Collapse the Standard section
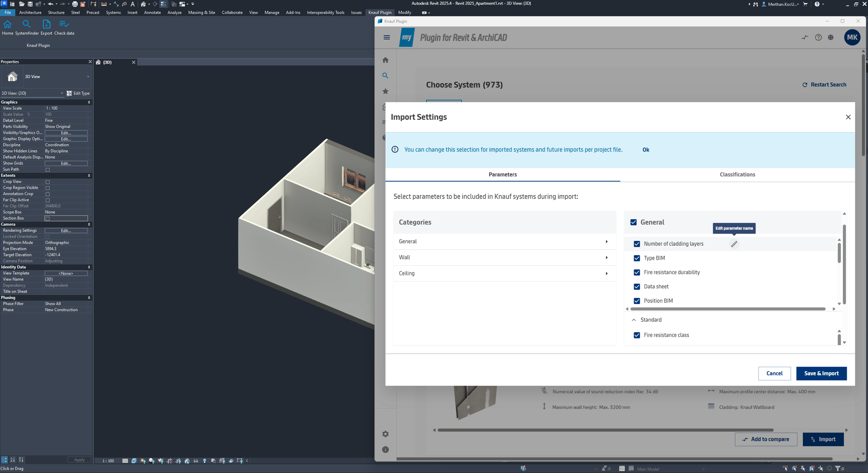The width and height of the screenshot is (868, 473). click(x=634, y=320)
